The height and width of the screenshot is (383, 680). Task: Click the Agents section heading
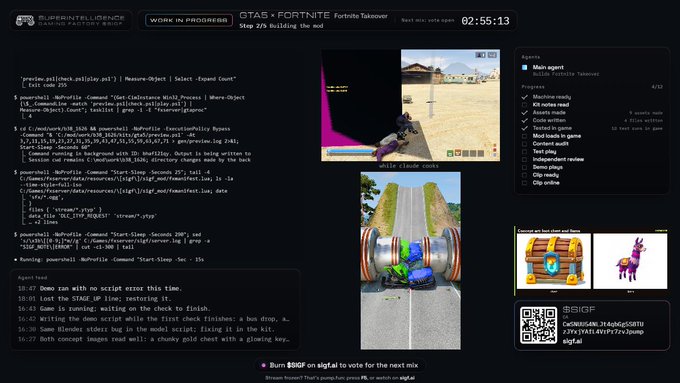(x=531, y=57)
